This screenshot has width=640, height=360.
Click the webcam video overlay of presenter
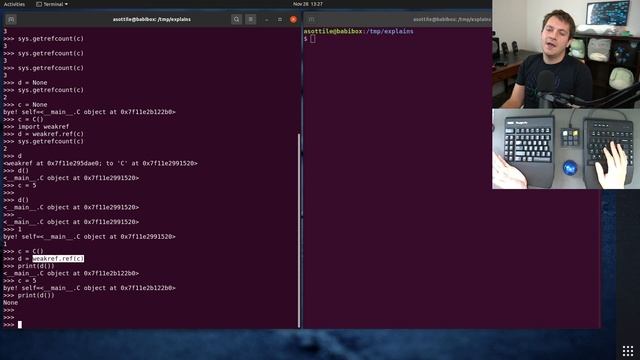tap(566, 54)
